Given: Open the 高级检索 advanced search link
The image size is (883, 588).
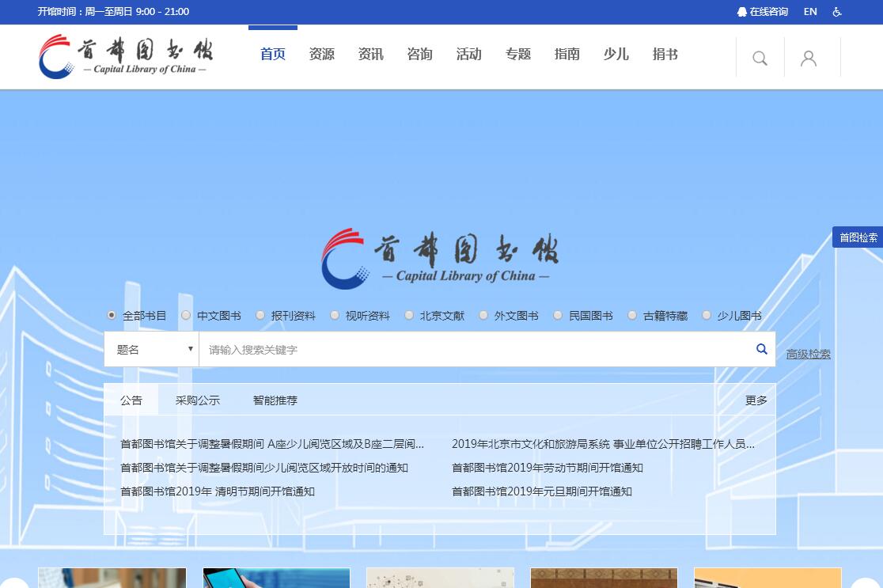Looking at the screenshot, I should [x=808, y=355].
